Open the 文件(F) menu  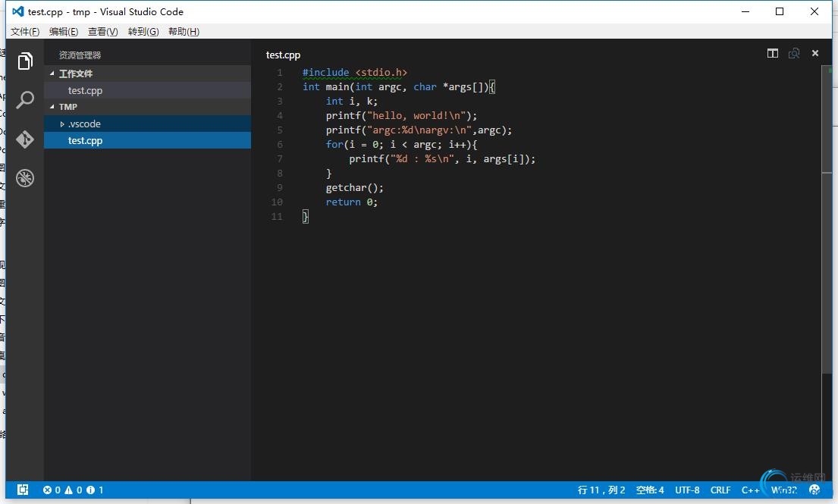25,32
